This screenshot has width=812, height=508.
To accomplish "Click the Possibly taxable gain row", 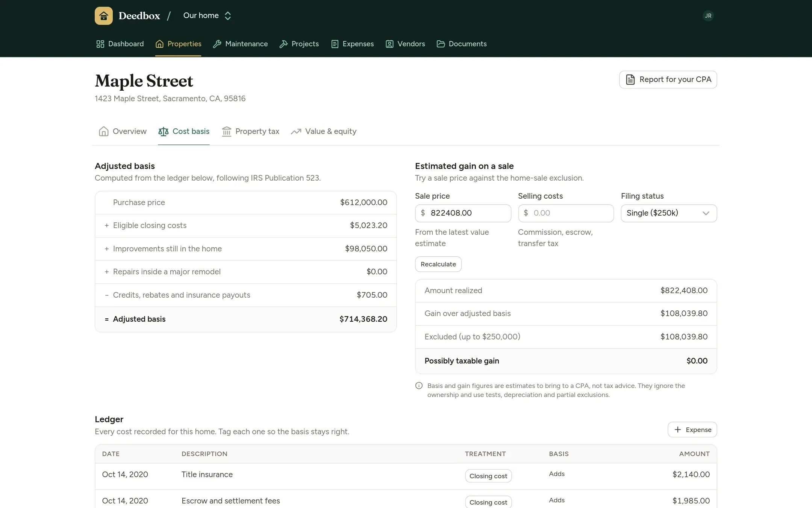I will point(566,361).
